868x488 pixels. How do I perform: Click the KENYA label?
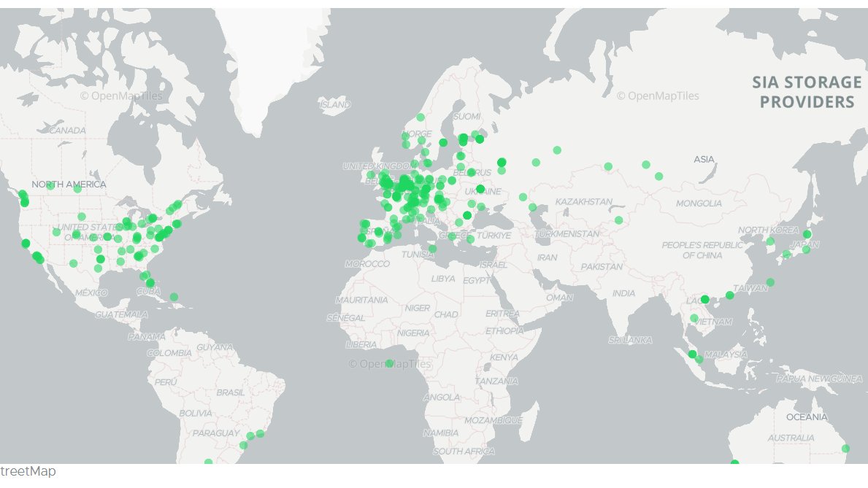(x=504, y=357)
